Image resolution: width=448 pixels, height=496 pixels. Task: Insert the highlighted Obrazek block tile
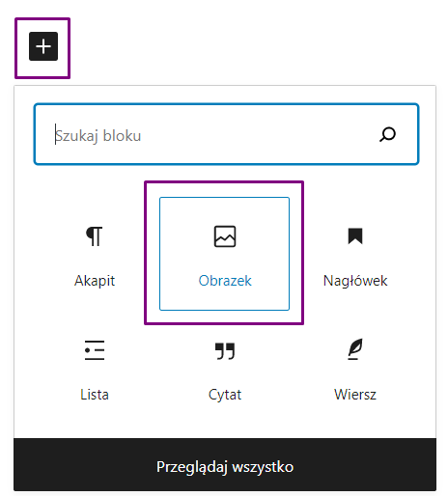225,254
